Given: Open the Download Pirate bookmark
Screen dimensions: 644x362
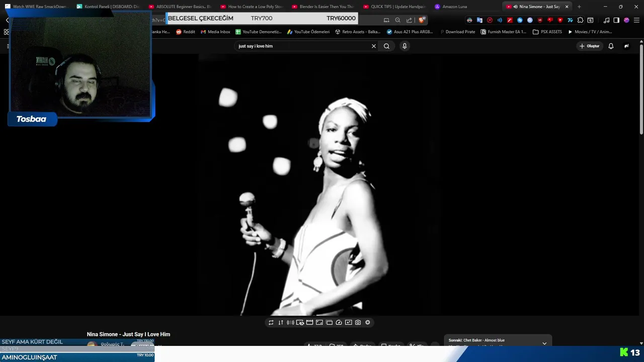Looking at the screenshot, I should [x=457, y=32].
